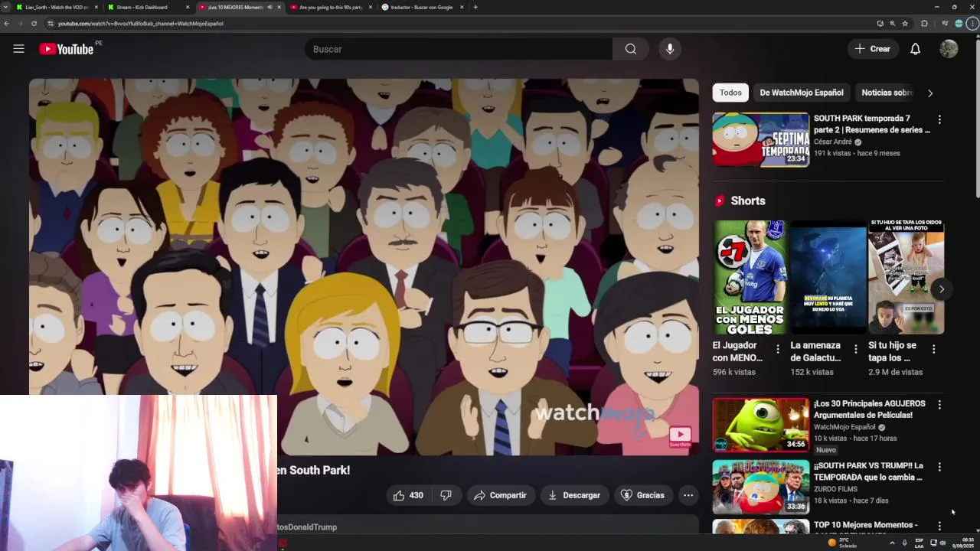Open options for SOUTH PARK VS TRUMP video

(939, 466)
